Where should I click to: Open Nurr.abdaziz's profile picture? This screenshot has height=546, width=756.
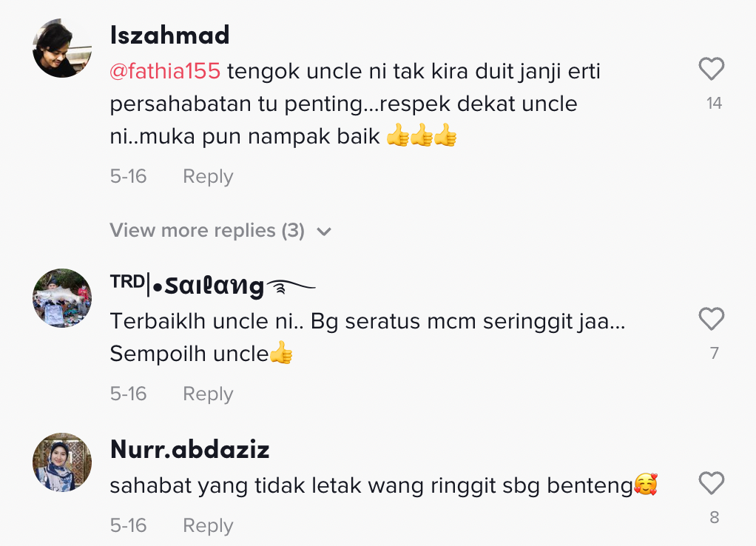click(x=62, y=462)
